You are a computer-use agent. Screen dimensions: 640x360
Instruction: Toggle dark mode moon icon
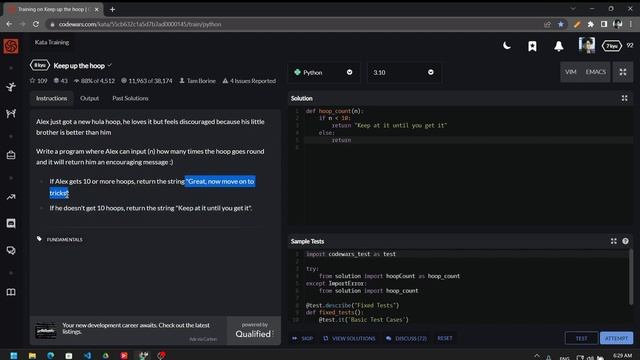[507, 46]
